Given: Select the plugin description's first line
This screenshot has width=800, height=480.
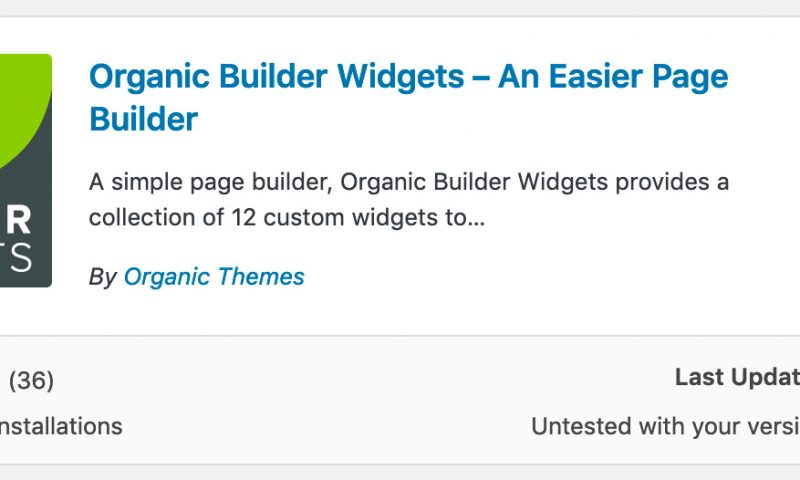Looking at the screenshot, I should 409,183.
